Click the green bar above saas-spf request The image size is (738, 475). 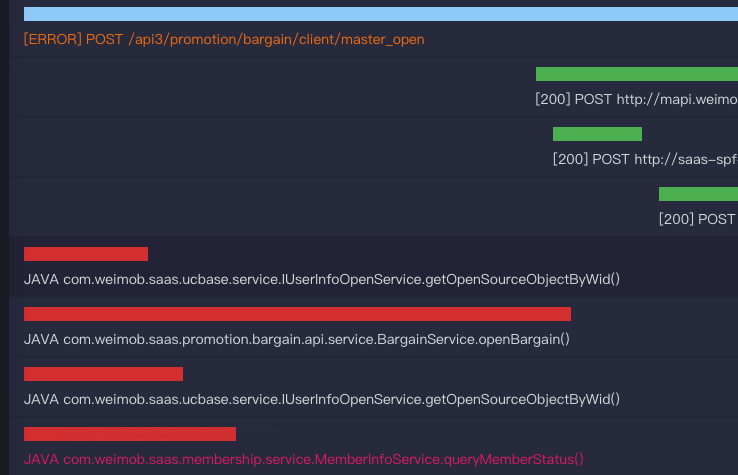[597, 134]
